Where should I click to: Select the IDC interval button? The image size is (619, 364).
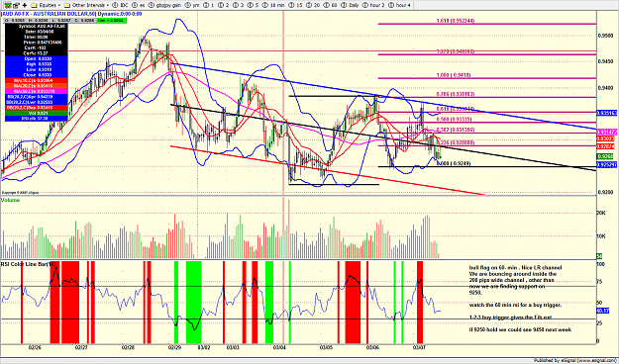pyautogui.click(x=120, y=5)
